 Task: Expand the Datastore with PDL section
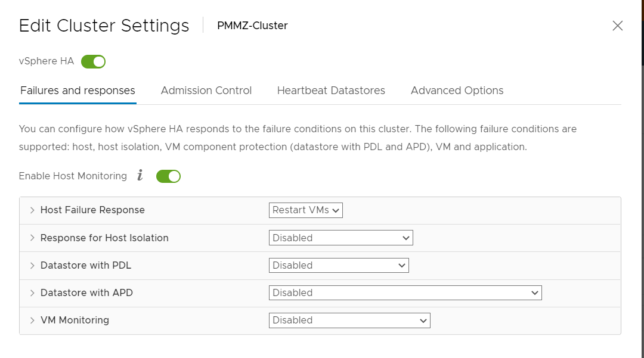point(32,265)
